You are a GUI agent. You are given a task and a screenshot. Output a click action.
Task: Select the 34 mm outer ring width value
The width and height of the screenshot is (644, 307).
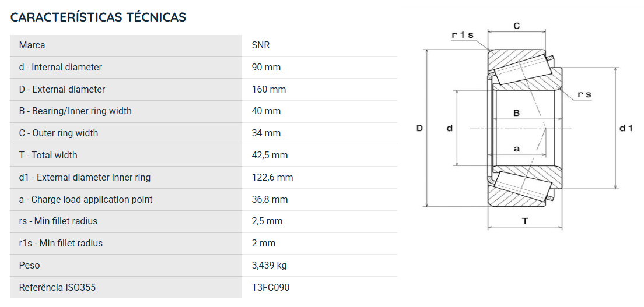266,133
